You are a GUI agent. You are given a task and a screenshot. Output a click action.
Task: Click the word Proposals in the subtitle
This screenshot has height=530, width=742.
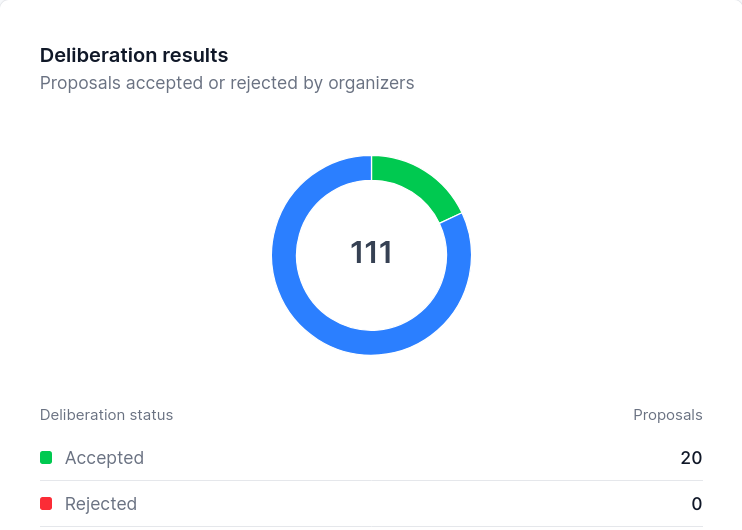point(80,83)
